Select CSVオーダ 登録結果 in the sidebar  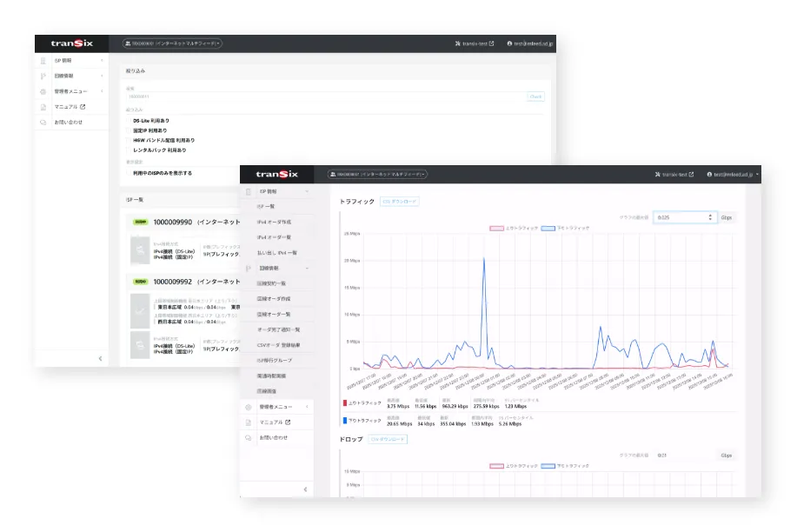pyautogui.click(x=279, y=345)
